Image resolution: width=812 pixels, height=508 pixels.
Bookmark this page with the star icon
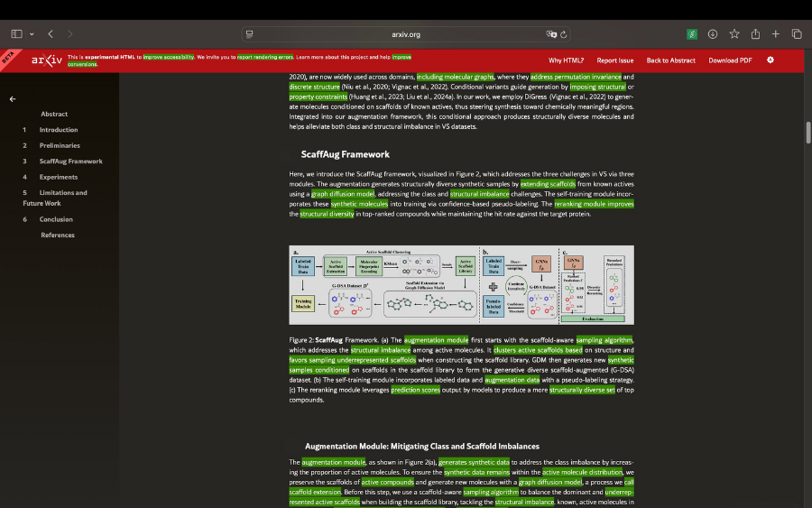click(x=734, y=34)
